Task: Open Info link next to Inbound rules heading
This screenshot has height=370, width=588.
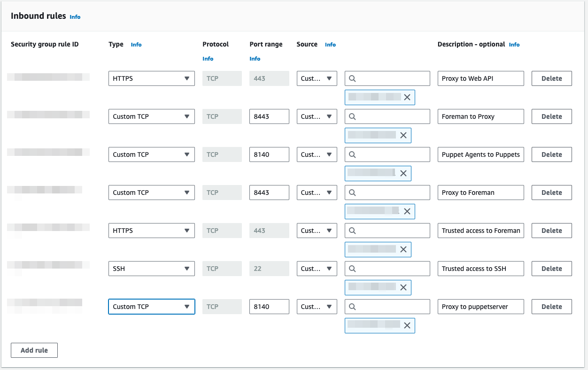Action: point(75,17)
